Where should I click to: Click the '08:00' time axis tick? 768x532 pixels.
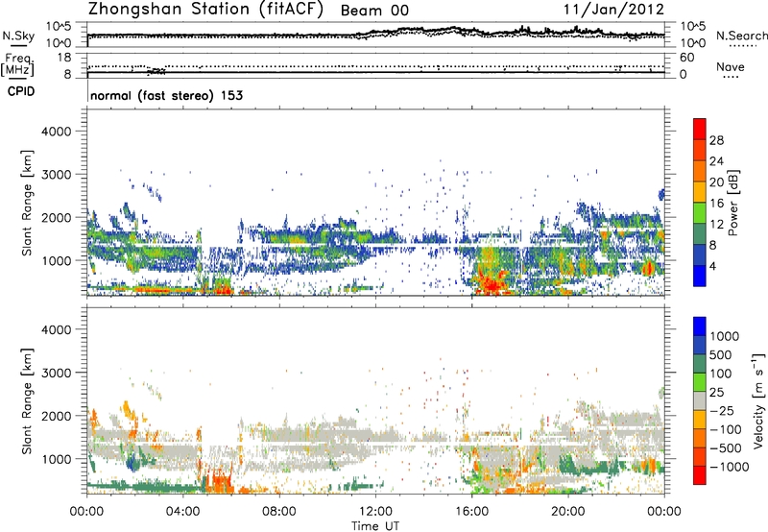point(279,512)
